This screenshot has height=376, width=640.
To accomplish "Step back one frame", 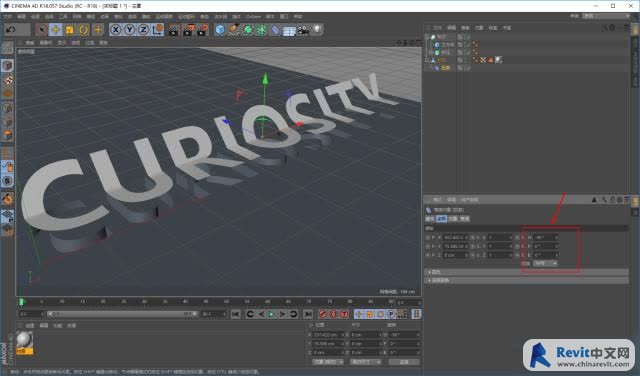I will (x=261, y=314).
